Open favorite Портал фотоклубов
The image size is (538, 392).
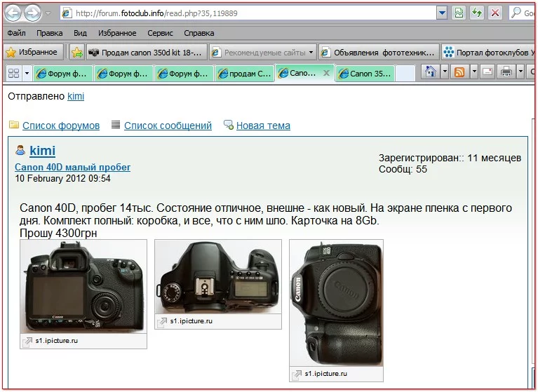click(x=489, y=53)
